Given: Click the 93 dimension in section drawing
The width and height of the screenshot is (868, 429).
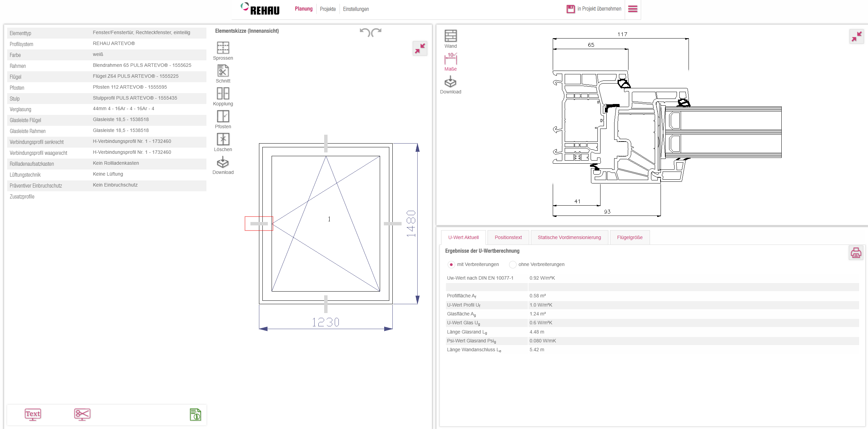Looking at the screenshot, I should tap(607, 212).
